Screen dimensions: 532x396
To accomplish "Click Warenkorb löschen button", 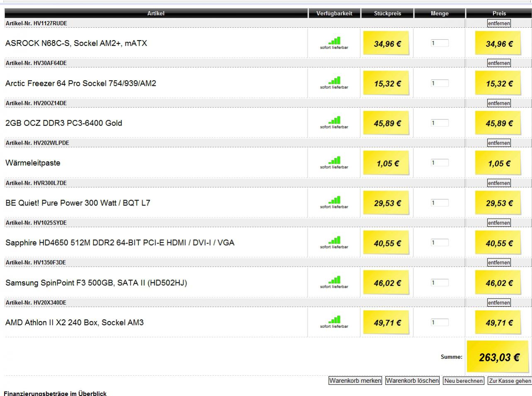I will [412, 381].
